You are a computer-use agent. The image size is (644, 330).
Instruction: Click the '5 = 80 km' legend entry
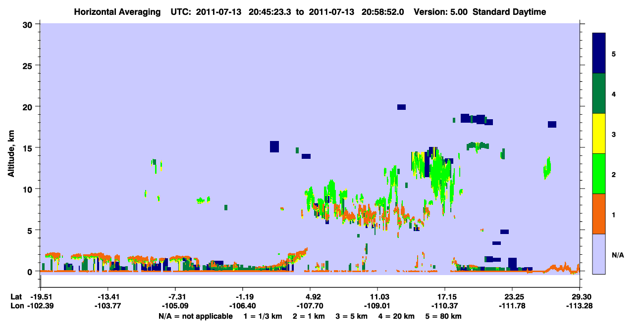443,316
